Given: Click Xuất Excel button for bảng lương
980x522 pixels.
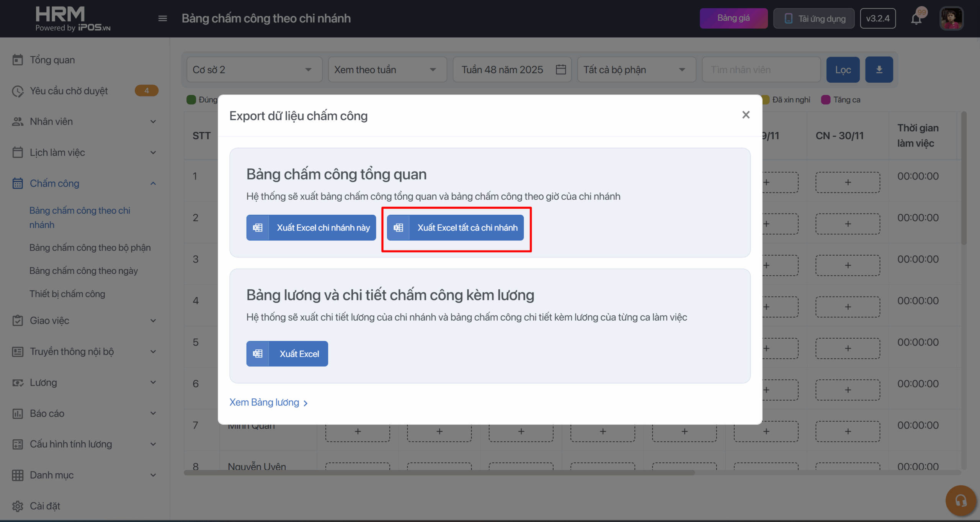Looking at the screenshot, I should [287, 354].
